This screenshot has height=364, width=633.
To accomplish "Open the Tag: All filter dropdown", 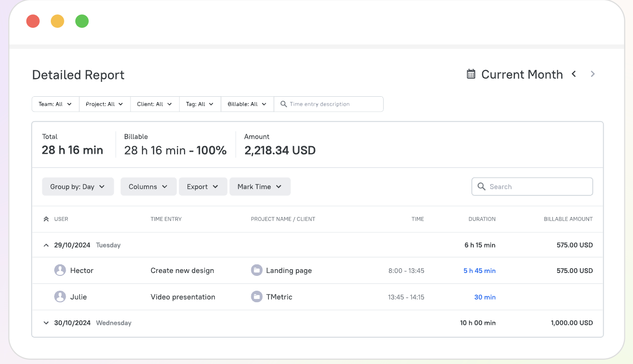I will tap(200, 104).
